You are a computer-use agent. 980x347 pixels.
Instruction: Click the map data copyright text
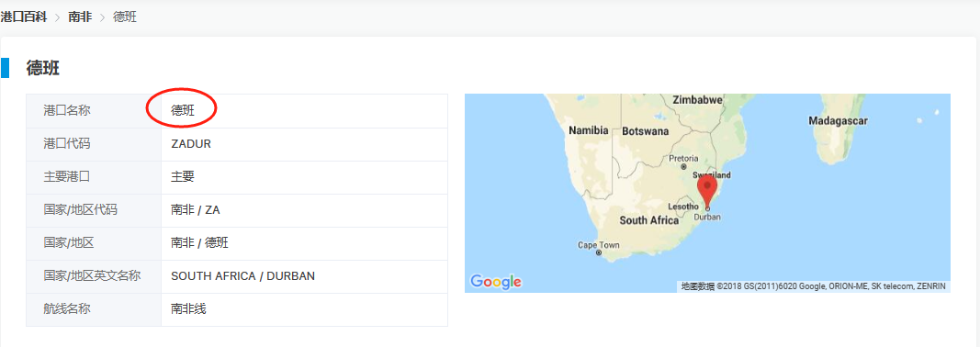814,286
